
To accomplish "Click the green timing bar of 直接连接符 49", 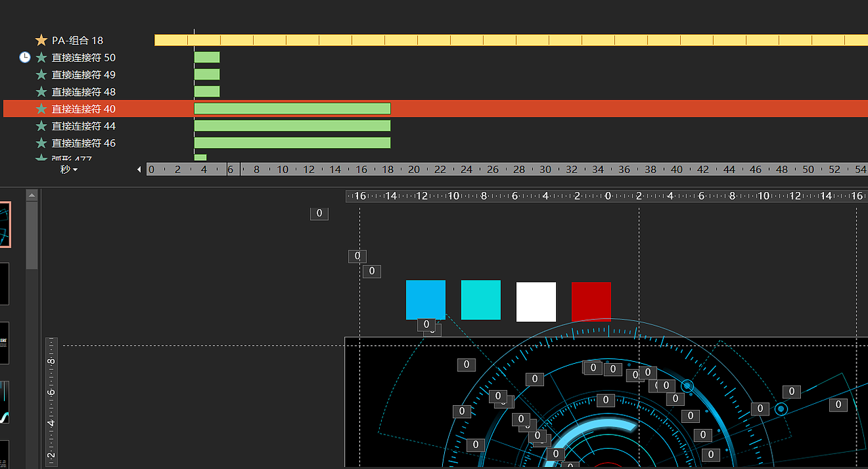I will [x=207, y=74].
